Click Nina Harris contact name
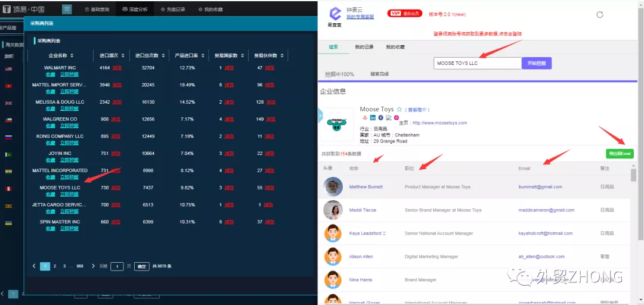Viewport: 644px width, 305px height. (361, 280)
